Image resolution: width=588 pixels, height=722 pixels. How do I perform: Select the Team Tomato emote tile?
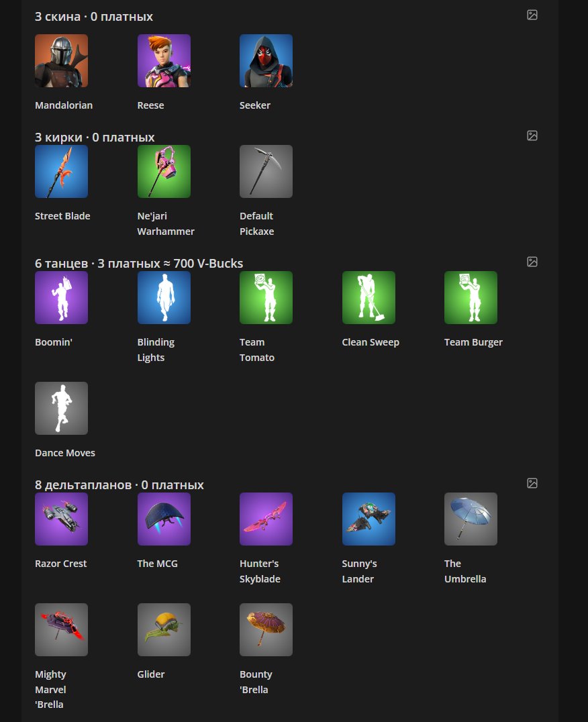tap(266, 298)
